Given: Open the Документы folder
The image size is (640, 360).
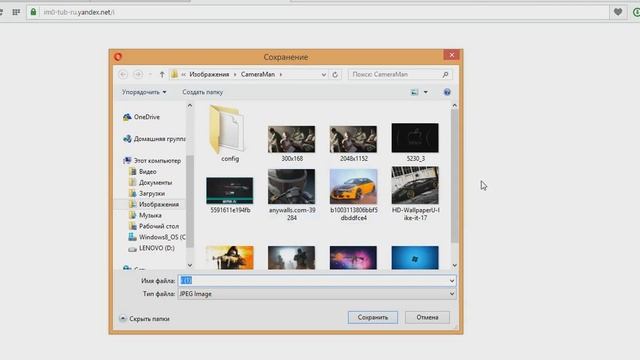Looking at the screenshot, I should click(150, 182).
